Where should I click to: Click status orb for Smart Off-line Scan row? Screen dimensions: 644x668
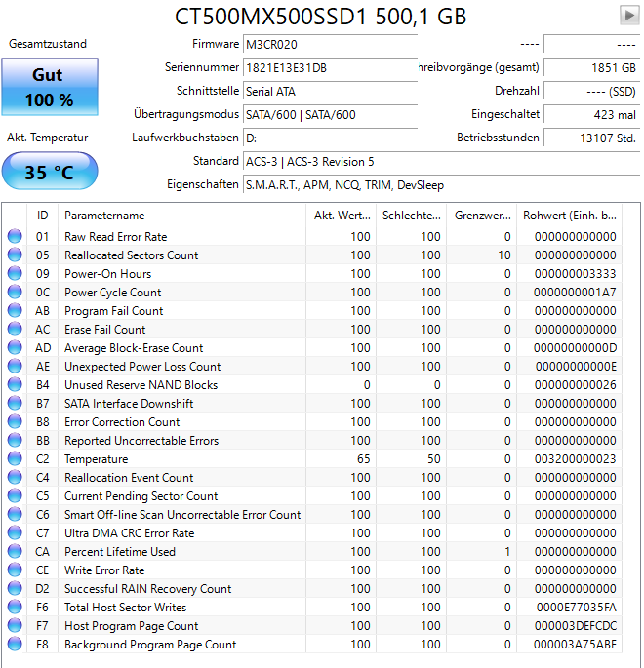click(x=15, y=514)
